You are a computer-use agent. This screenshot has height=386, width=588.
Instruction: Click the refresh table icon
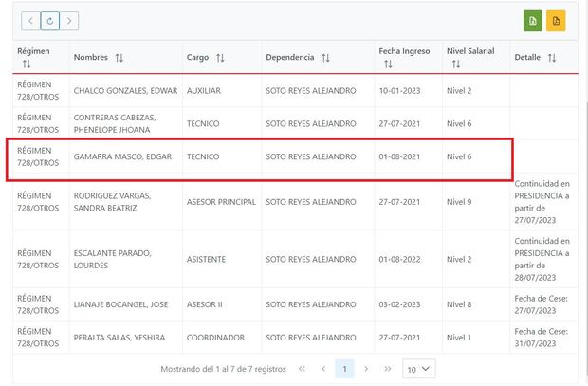coord(49,20)
